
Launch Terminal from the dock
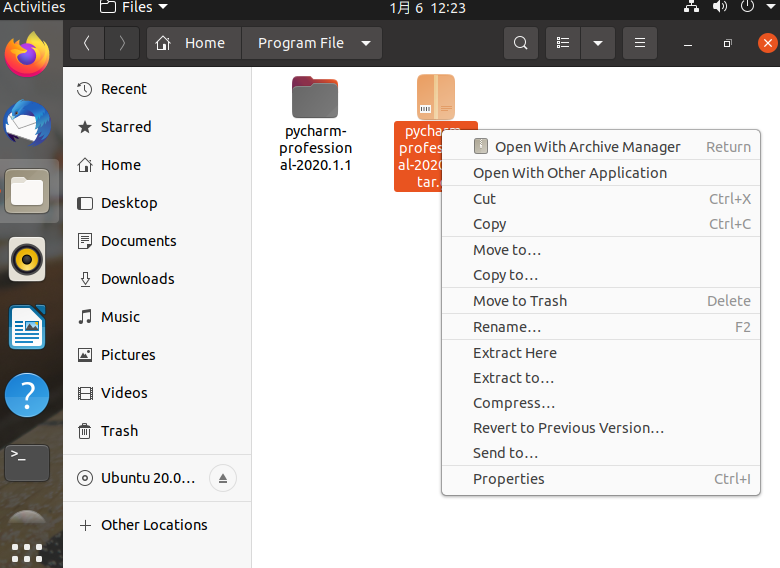(27, 463)
